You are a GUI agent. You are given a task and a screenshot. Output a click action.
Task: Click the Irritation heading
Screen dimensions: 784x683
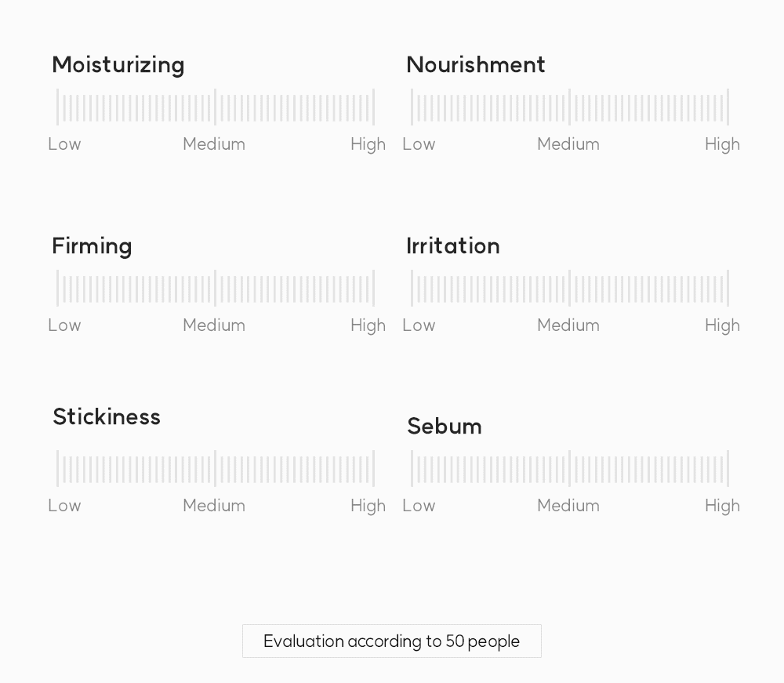pyautogui.click(x=453, y=246)
